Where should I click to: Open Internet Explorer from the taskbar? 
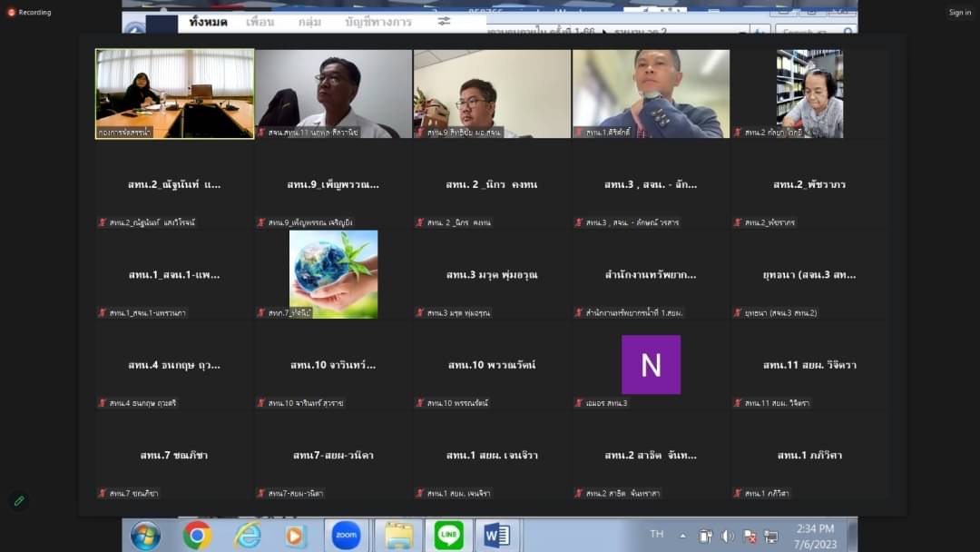coord(248,535)
